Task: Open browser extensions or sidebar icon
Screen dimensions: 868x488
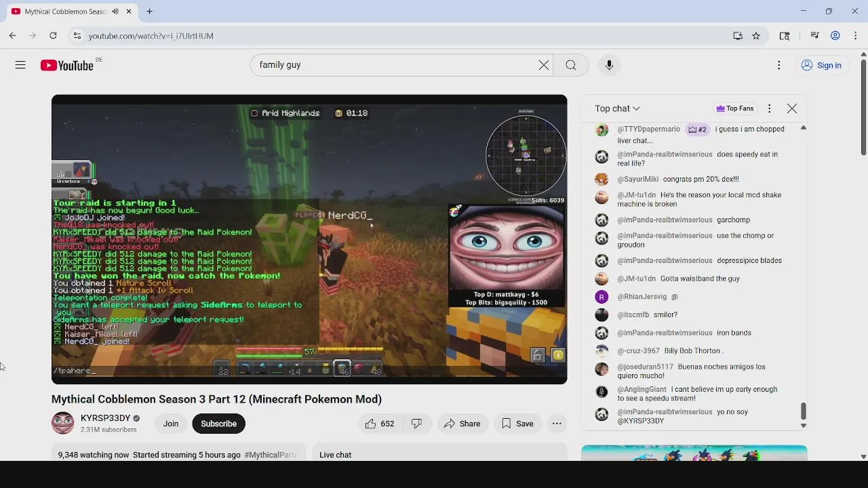Action: pos(785,36)
